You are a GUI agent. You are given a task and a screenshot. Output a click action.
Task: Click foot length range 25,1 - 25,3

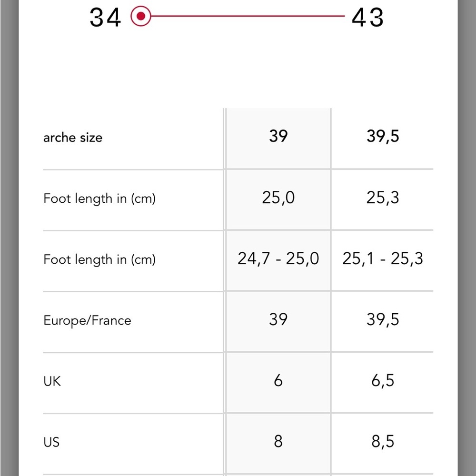click(x=383, y=259)
